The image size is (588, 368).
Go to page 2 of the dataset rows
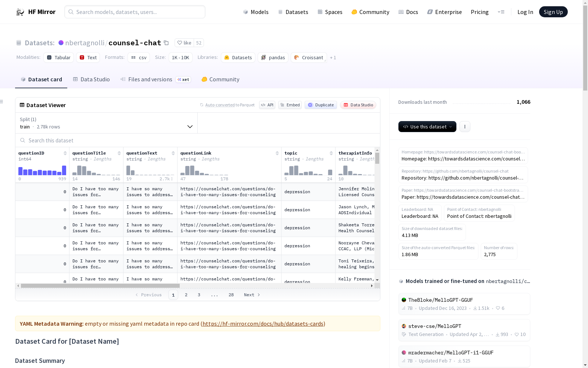coord(186,295)
